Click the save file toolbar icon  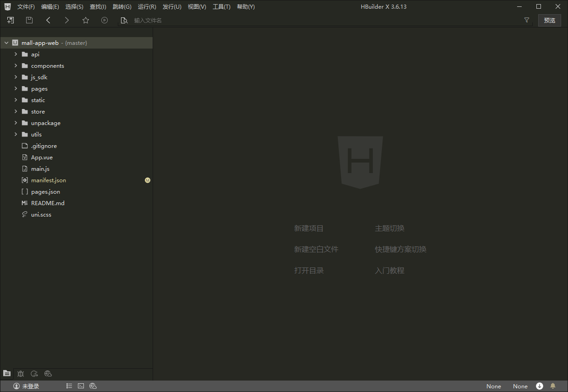click(x=29, y=20)
